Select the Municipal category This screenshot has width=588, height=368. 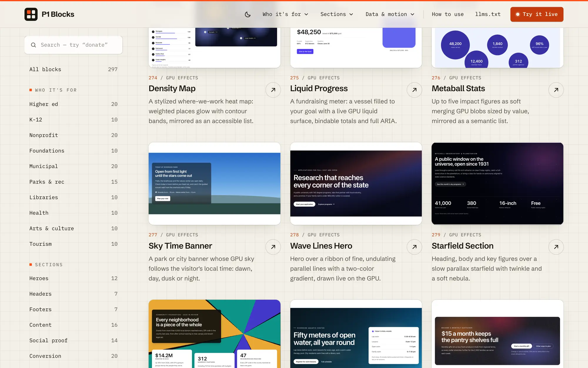click(73, 166)
